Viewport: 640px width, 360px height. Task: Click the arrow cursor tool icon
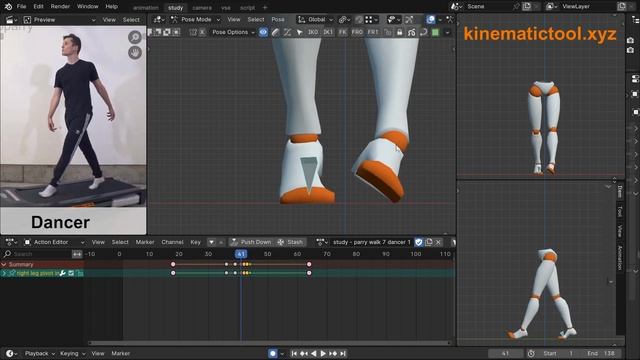[x=300, y=32]
